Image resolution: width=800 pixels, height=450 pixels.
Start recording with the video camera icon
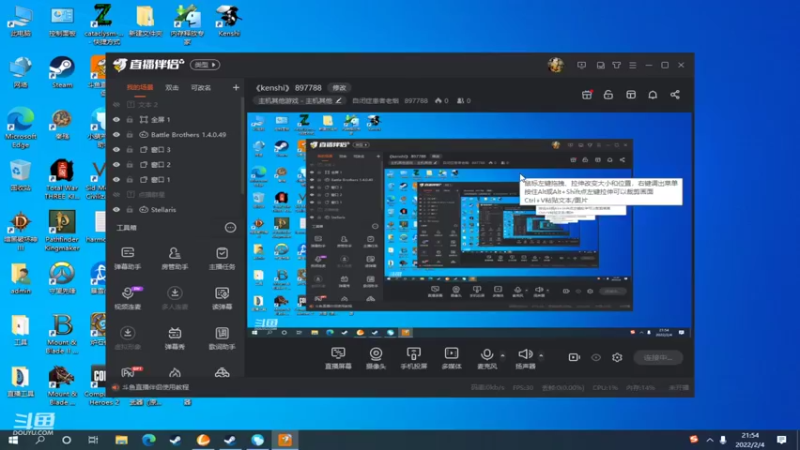coord(574,357)
